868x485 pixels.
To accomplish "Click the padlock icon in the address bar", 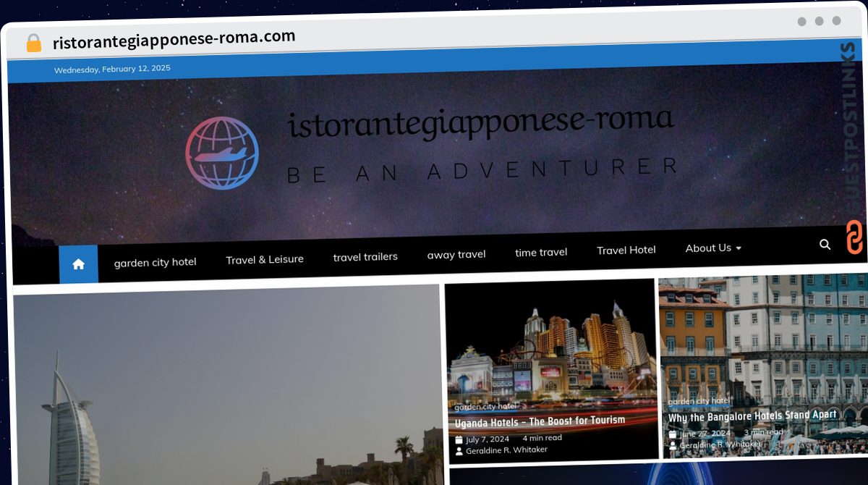I will coord(34,43).
